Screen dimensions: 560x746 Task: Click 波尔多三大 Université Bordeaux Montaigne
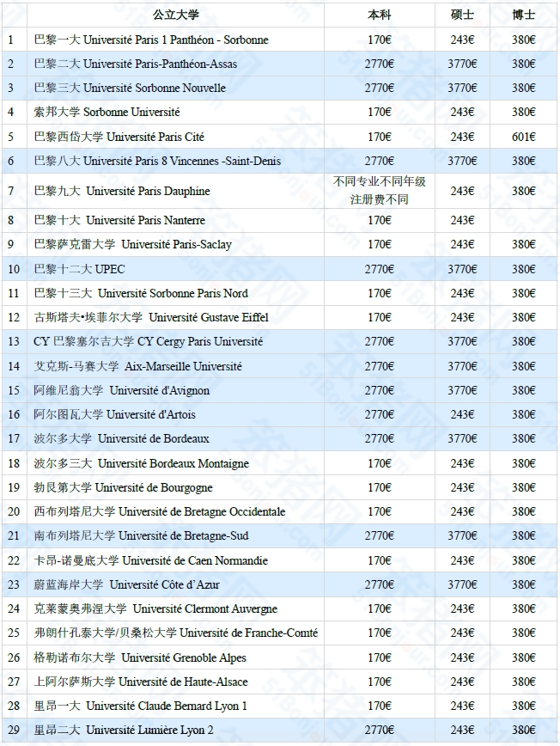141,463
